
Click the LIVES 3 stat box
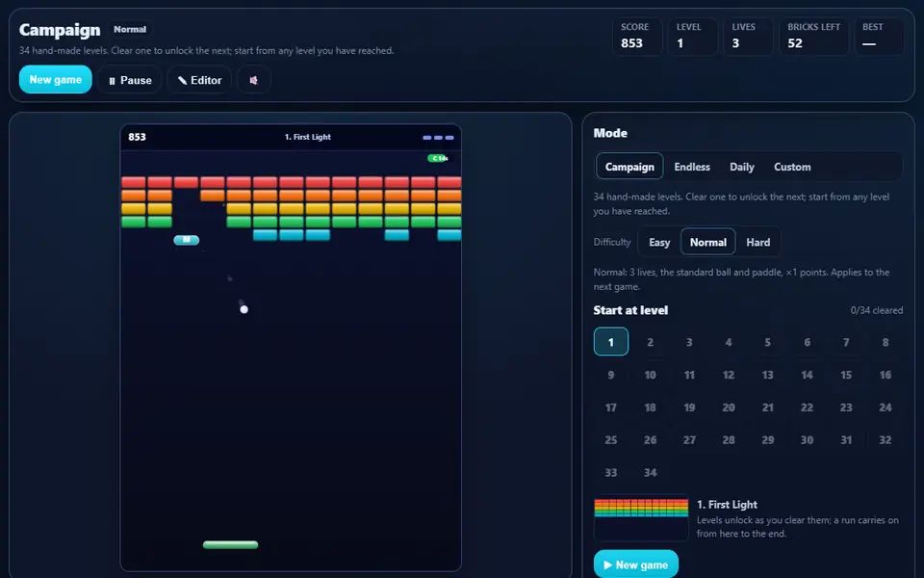coord(748,37)
